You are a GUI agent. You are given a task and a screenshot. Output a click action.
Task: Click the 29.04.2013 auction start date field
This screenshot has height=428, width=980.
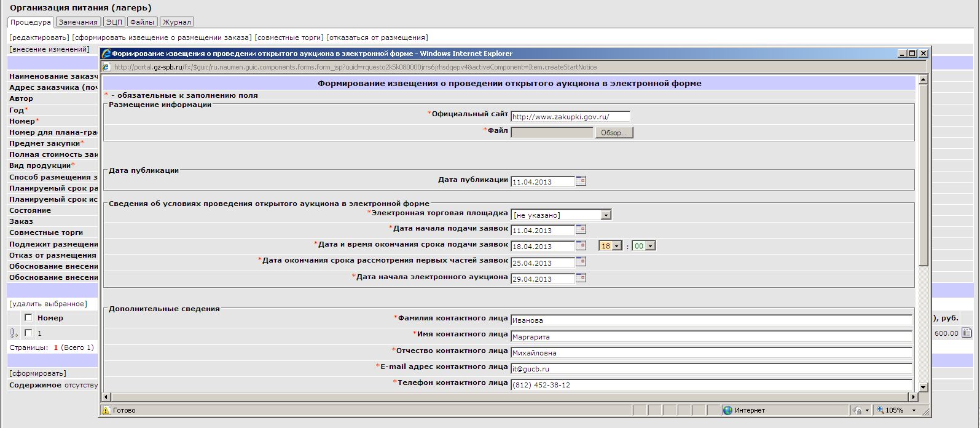[543, 279]
